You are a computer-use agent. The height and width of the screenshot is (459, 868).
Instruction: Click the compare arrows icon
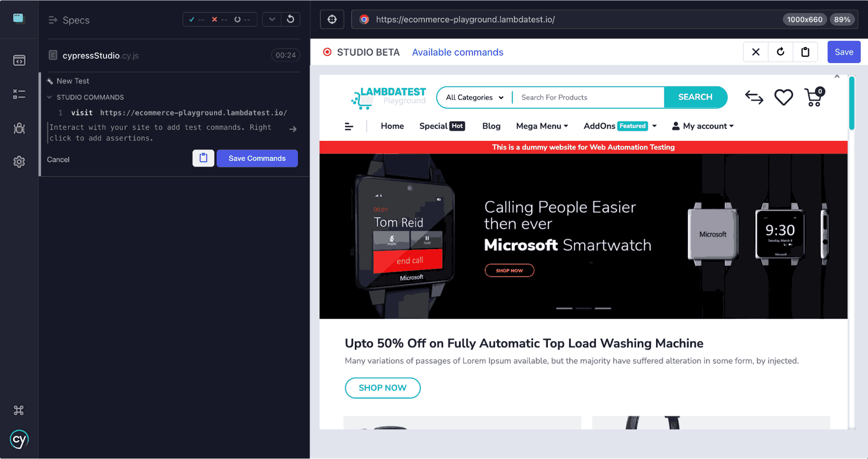coord(754,97)
